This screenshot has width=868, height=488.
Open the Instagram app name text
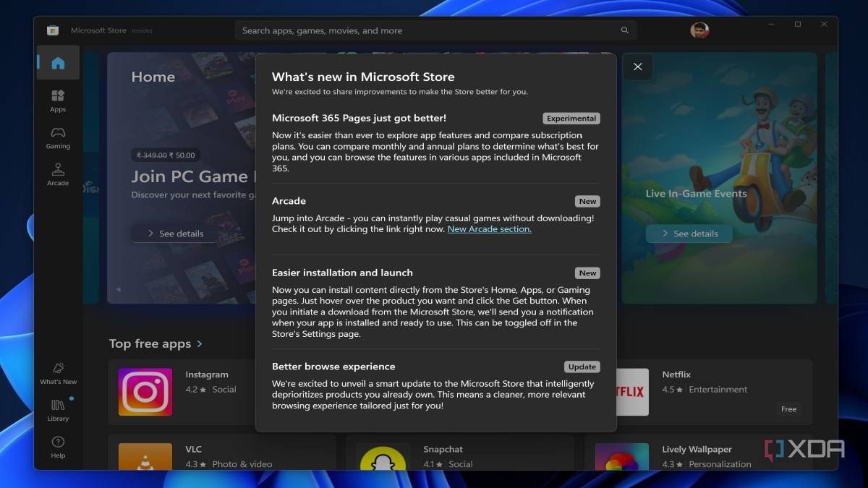206,374
